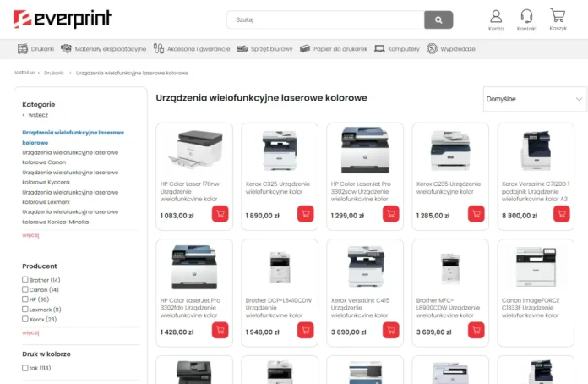588x384 pixels.
Task: Open the Sprzęt biurowy menu item
Action: point(271,49)
